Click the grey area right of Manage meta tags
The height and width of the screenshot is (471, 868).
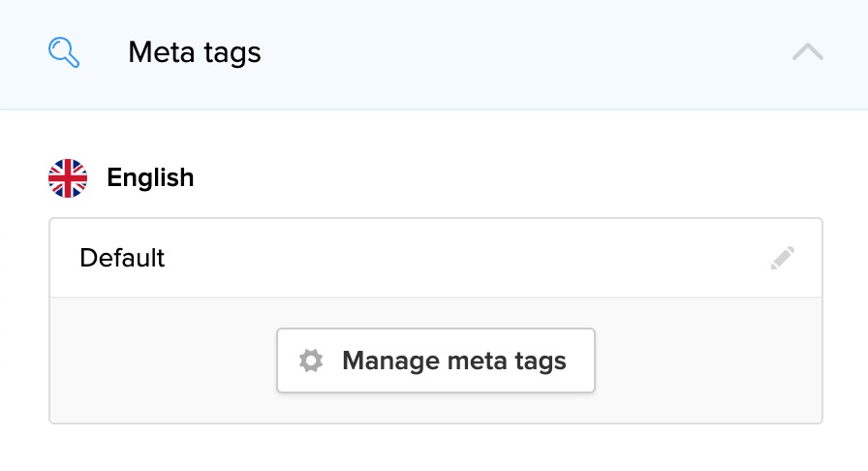coord(707,361)
